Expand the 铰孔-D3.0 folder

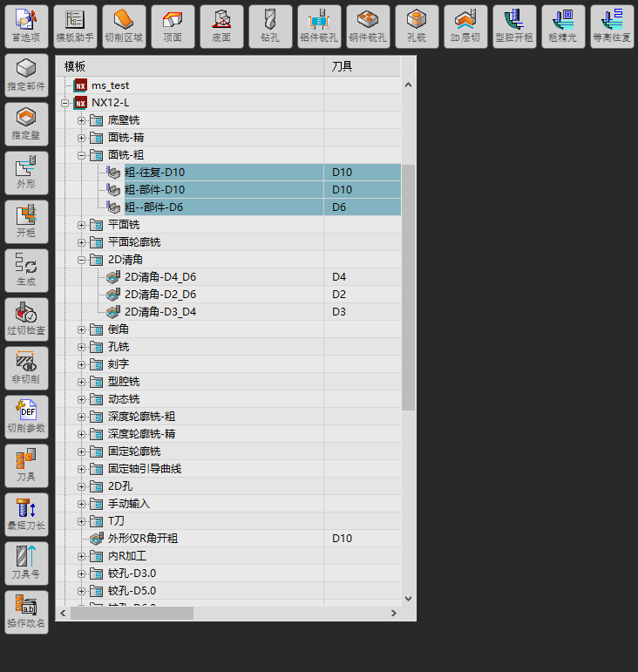click(81, 574)
